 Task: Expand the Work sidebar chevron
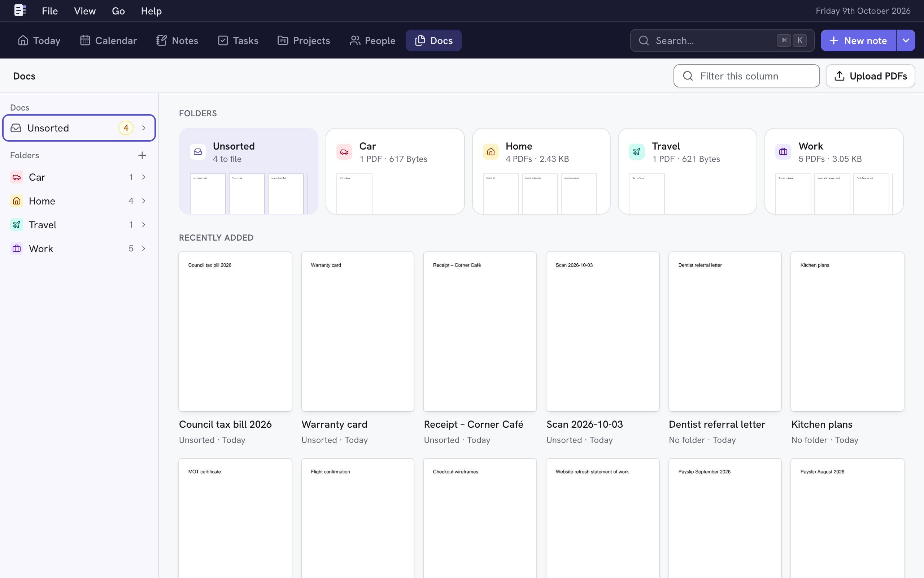[144, 249]
